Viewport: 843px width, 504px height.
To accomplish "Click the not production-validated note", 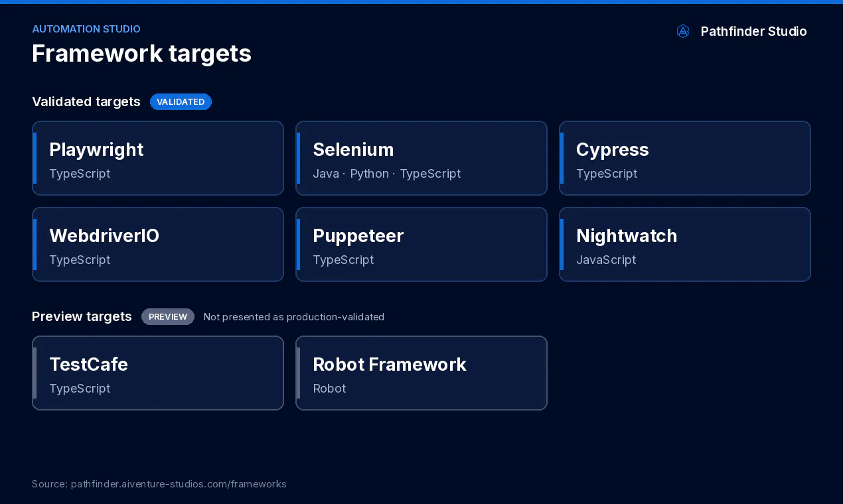I will (294, 317).
